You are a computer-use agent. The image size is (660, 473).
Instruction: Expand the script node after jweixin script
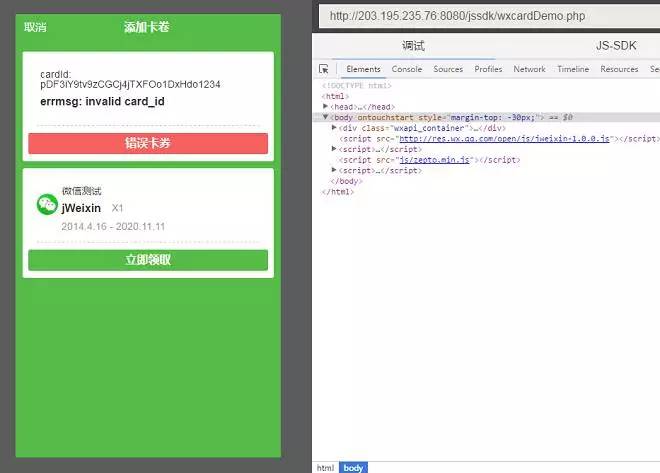334,149
